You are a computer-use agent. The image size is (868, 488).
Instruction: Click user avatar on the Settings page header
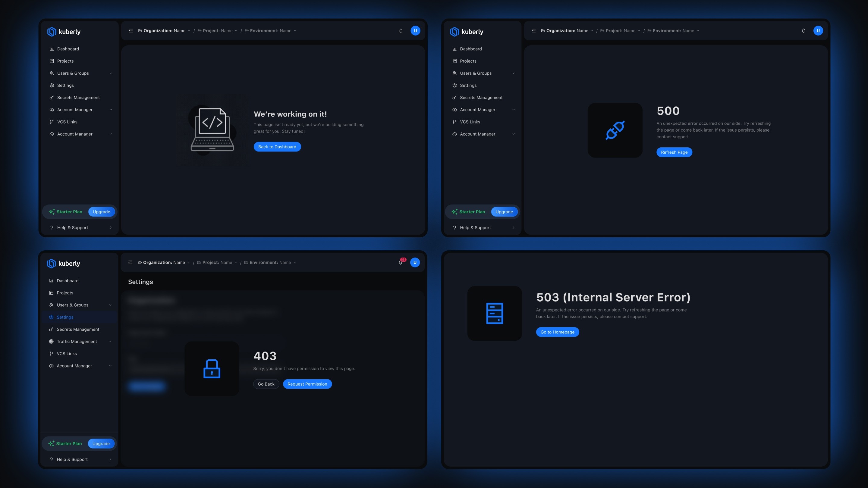coord(415,262)
